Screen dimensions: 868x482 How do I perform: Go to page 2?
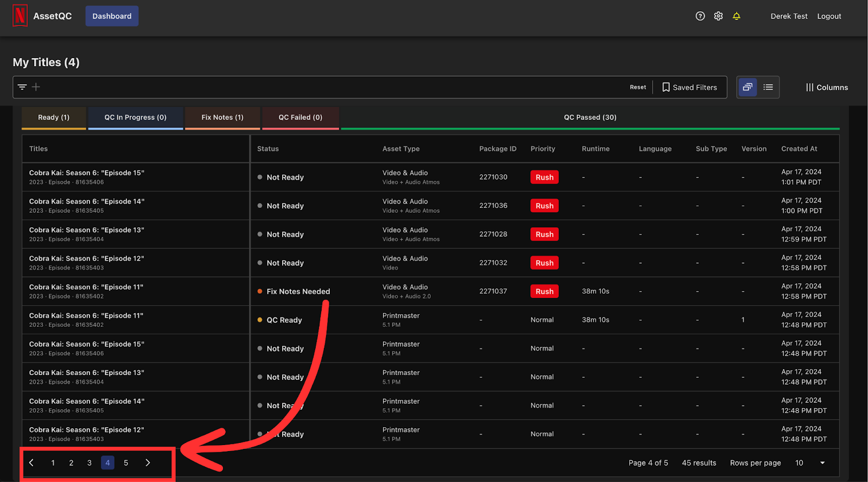click(71, 463)
